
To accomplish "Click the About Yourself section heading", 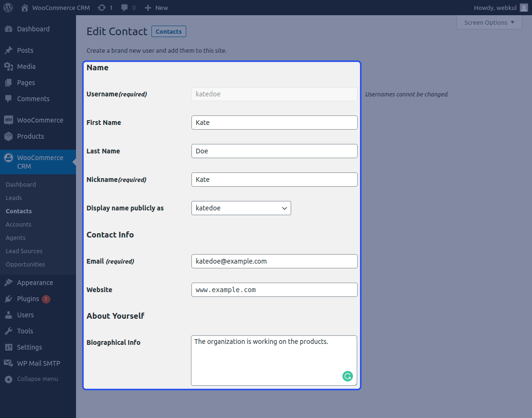I will [x=115, y=316].
